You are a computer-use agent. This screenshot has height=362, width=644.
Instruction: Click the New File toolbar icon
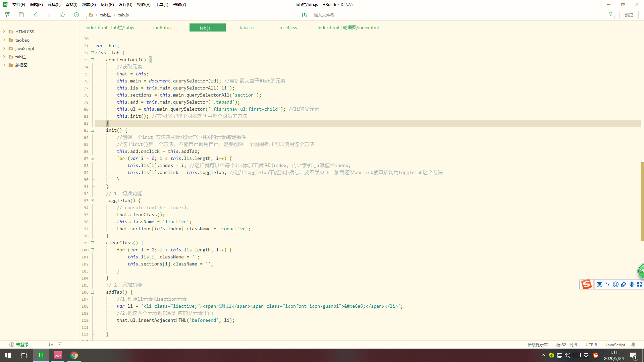[7, 15]
